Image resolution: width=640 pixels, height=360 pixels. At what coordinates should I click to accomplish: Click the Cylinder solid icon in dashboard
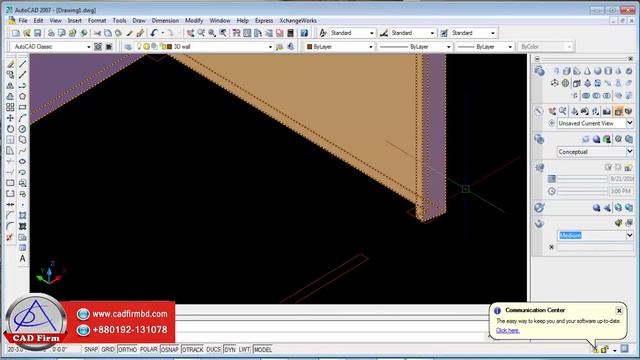point(608,71)
